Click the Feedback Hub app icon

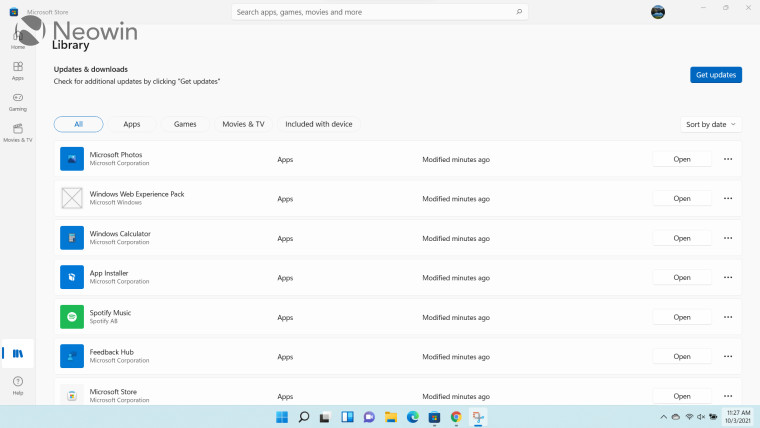coord(72,356)
